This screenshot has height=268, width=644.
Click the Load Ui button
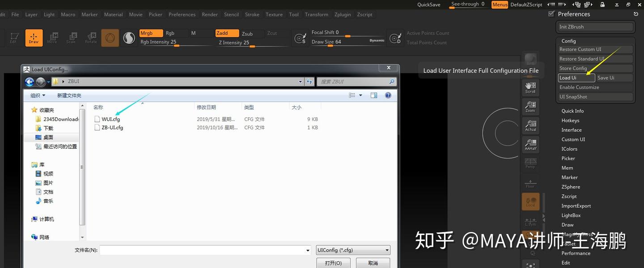(x=576, y=77)
